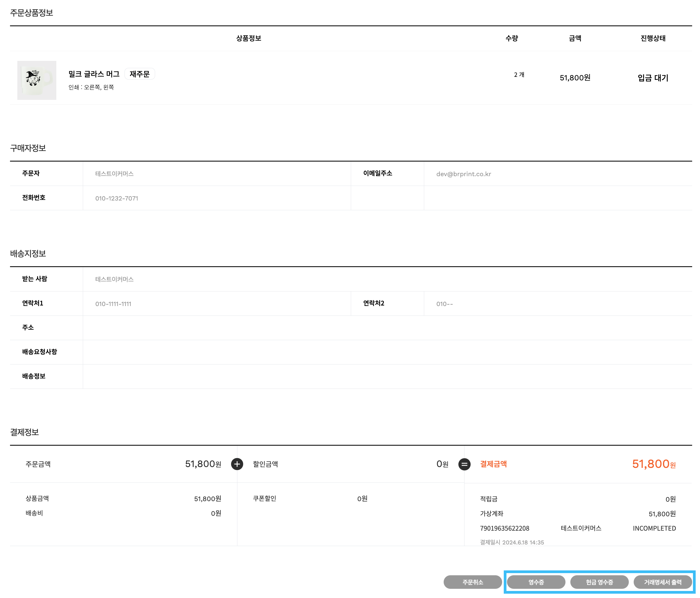The image size is (700, 598).
Task: Click the 밀크 글라스 머그 product name
Action: [x=94, y=74]
